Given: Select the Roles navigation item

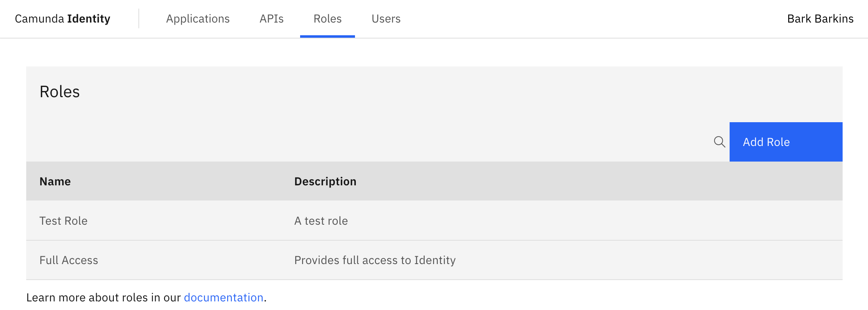Looking at the screenshot, I should 327,19.
